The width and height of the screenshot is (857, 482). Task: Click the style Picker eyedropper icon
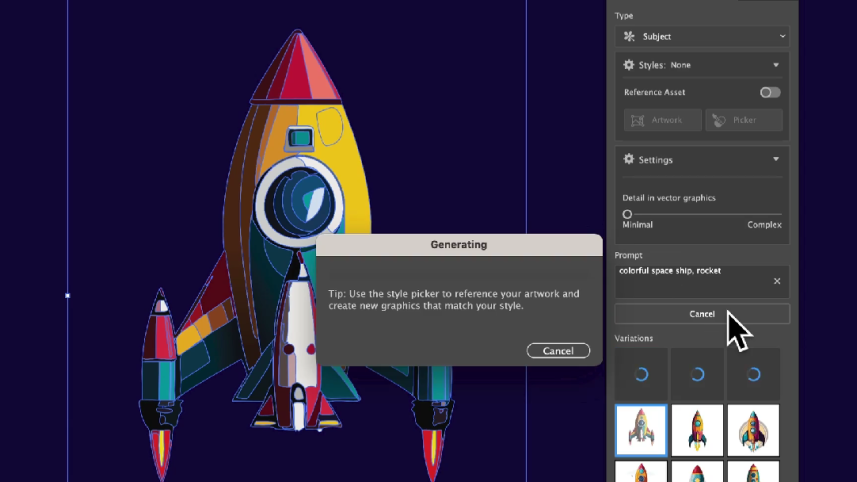pos(719,120)
